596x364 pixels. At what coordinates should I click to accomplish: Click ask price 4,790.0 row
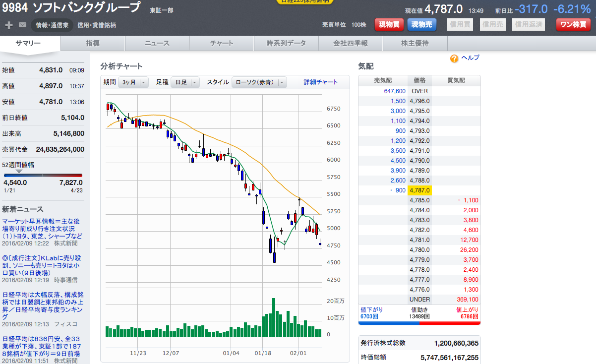point(419,160)
